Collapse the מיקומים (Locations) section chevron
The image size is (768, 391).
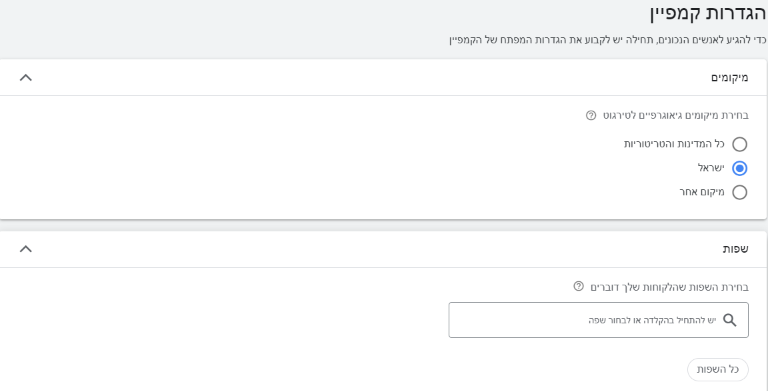click(x=25, y=77)
